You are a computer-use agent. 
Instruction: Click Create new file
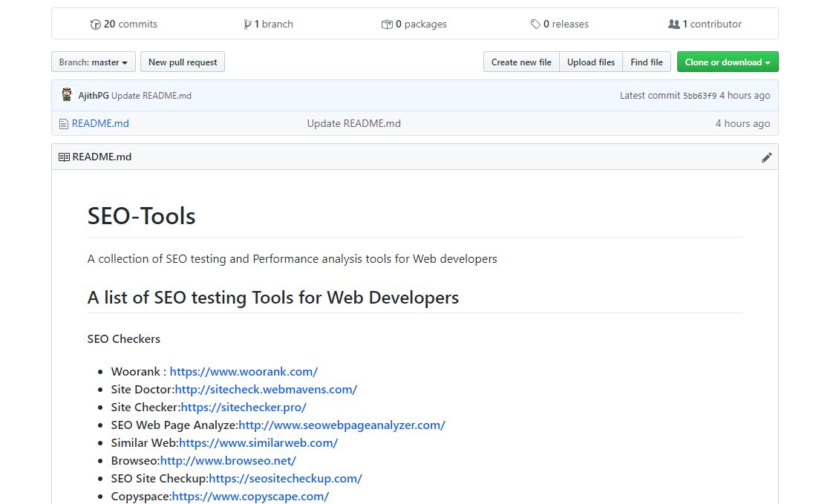(x=521, y=62)
